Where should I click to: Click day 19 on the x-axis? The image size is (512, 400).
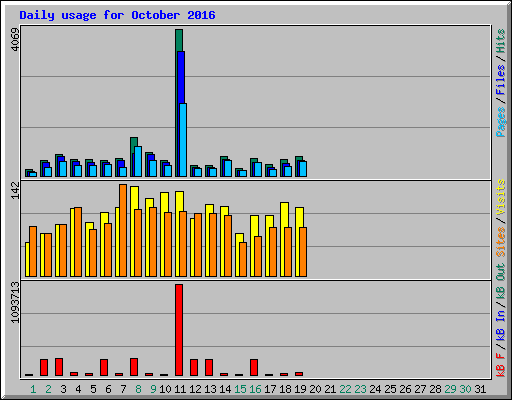pos(300,389)
